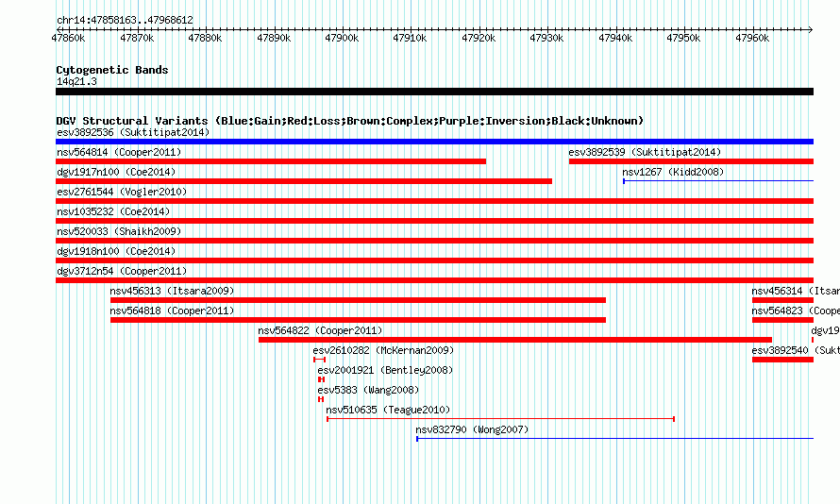Select the thin red nsv510635 variant line
The height and width of the screenshot is (504, 840).
[501, 419]
